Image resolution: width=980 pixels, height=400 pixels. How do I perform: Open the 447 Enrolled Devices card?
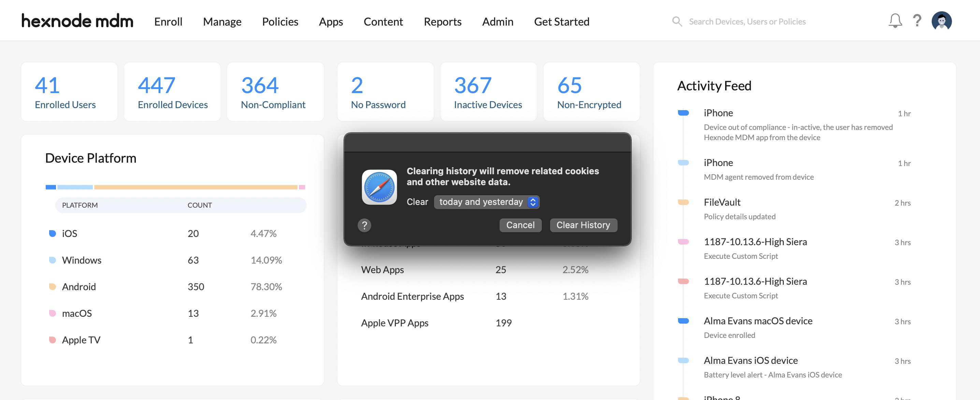[x=172, y=92]
